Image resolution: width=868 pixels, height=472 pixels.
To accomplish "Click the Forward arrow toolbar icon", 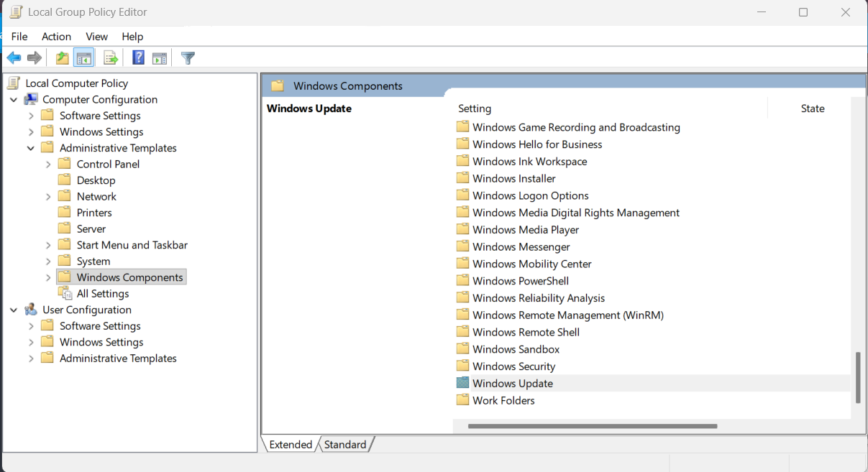I will (x=34, y=58).
